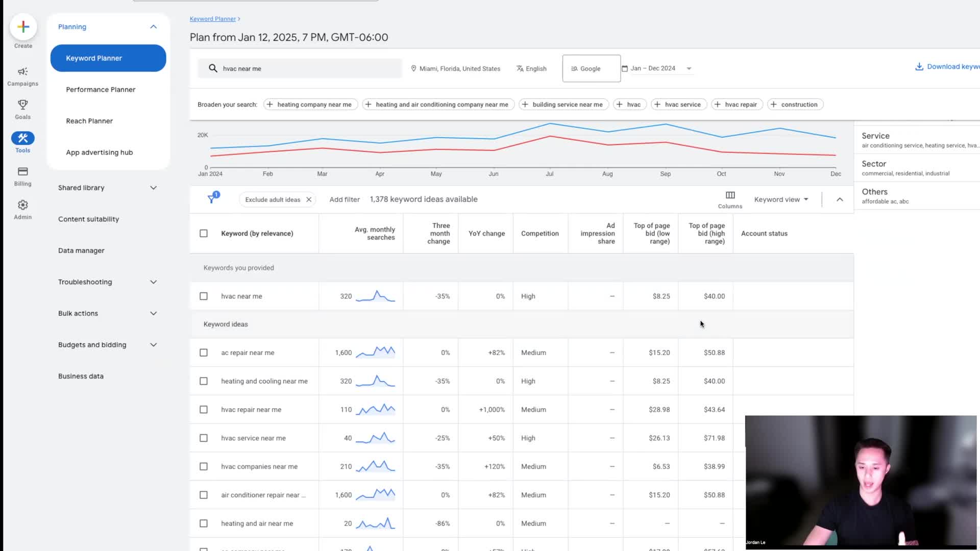
Task: Click the Create plus icon
Action: click(x=23, y=27)
